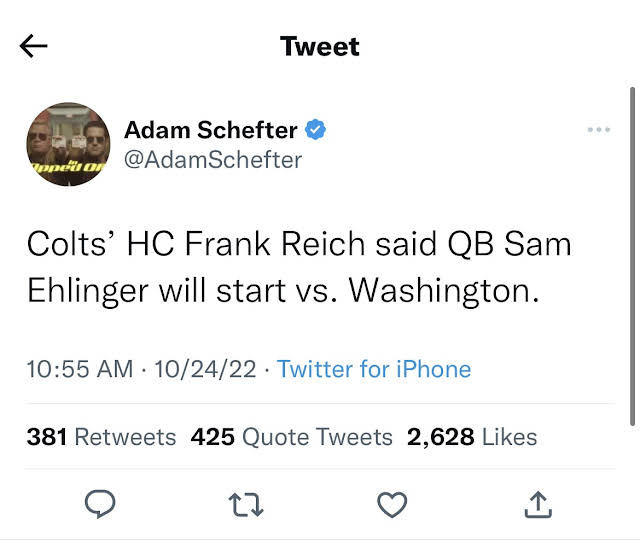Like the tweet with the heart icon
This screenshot has height=543, width=640.
tap(392, 505)
